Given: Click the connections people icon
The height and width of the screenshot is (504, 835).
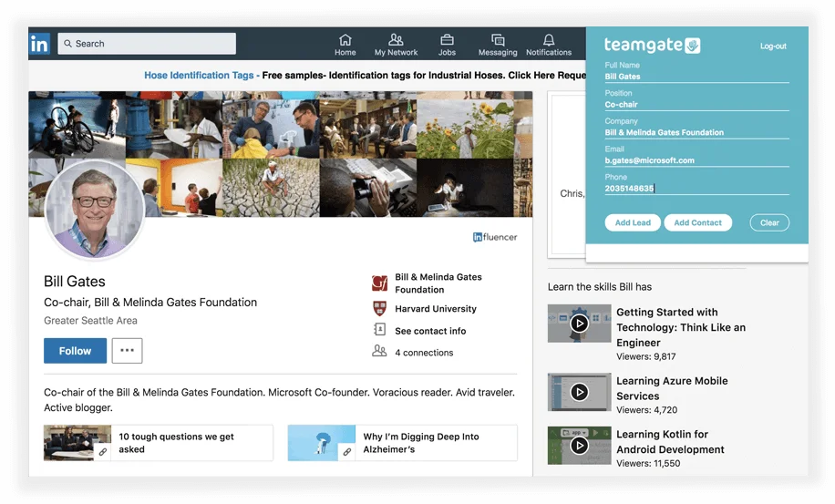Looking at the screenshot, I should click(x=379, y=351).
